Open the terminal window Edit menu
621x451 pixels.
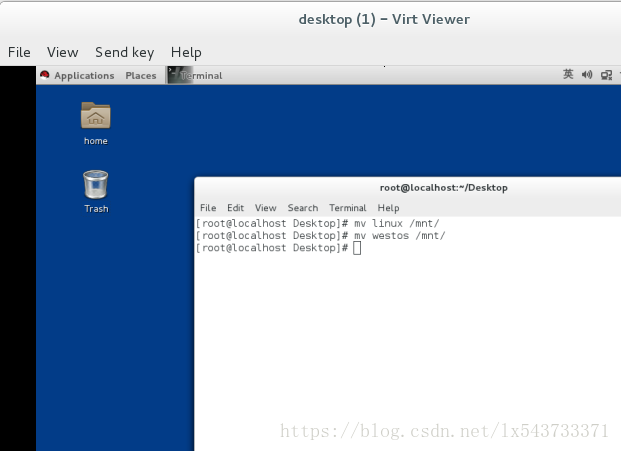tap(235, 208)
